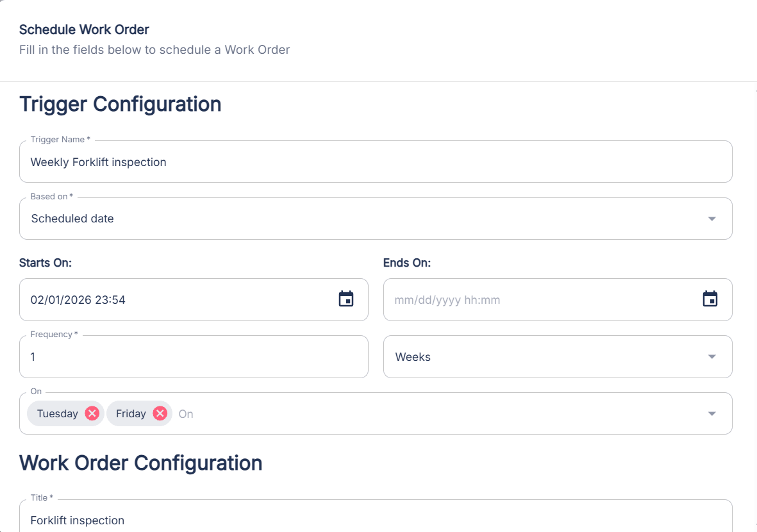Image resolution: width=757 pixels, height=532 pixels.
Task: Click inside the Frequency field
Action: [192, 356]
